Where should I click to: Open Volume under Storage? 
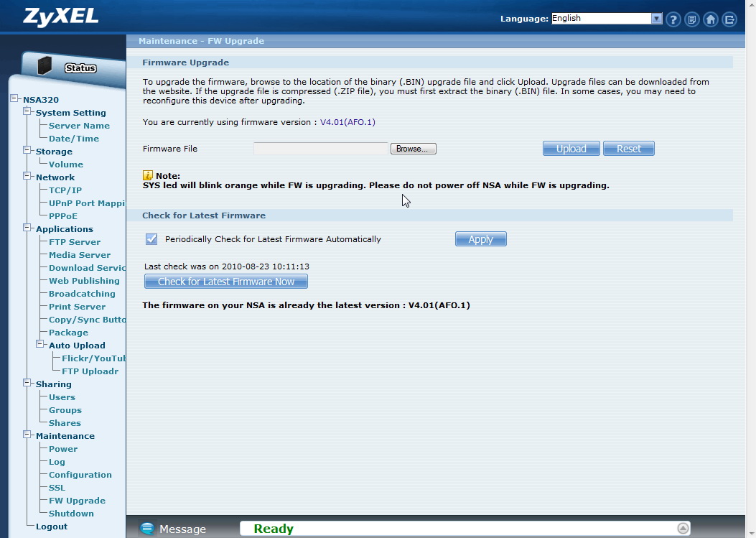[66, 164]
